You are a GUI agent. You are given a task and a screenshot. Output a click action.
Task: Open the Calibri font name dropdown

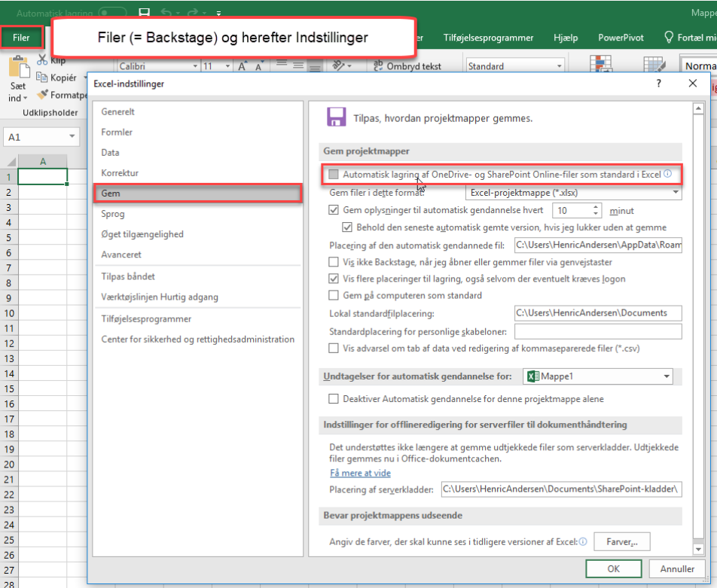195,66
